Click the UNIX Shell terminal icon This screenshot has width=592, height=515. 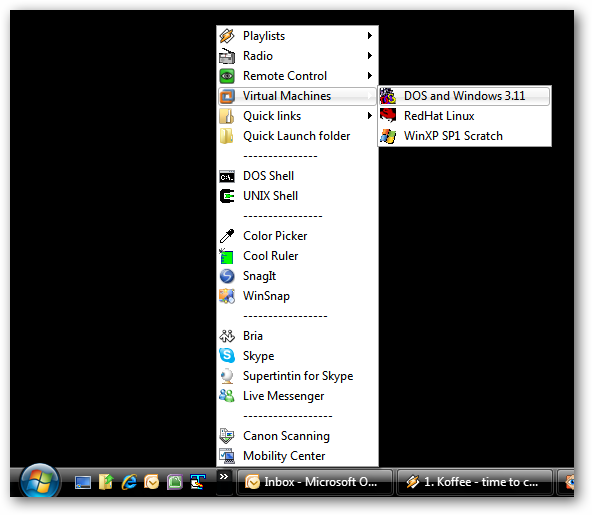click(227, 196)
